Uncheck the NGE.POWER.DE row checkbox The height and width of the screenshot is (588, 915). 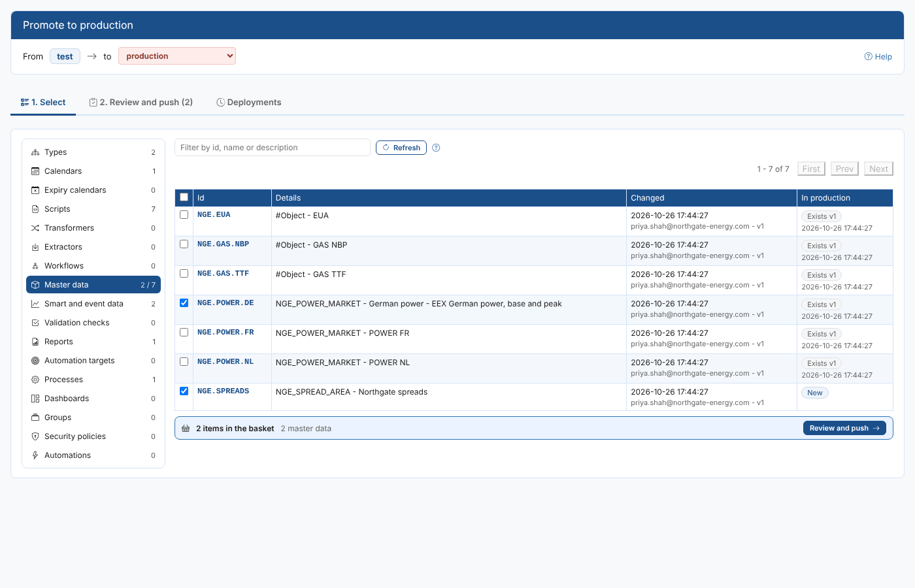184,303
